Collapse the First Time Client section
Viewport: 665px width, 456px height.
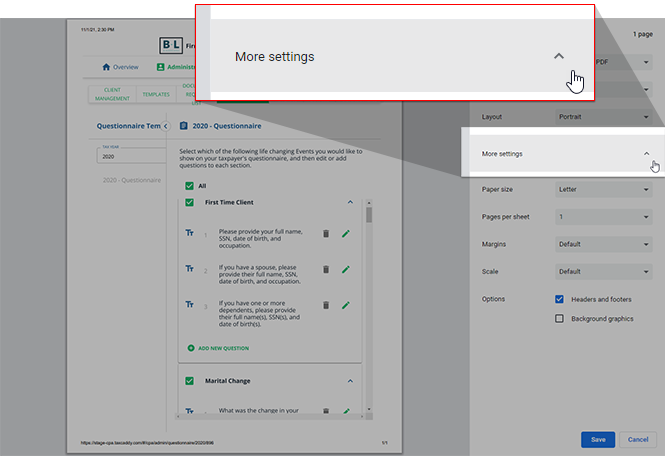pyautogui.click(x=350, y=202)
